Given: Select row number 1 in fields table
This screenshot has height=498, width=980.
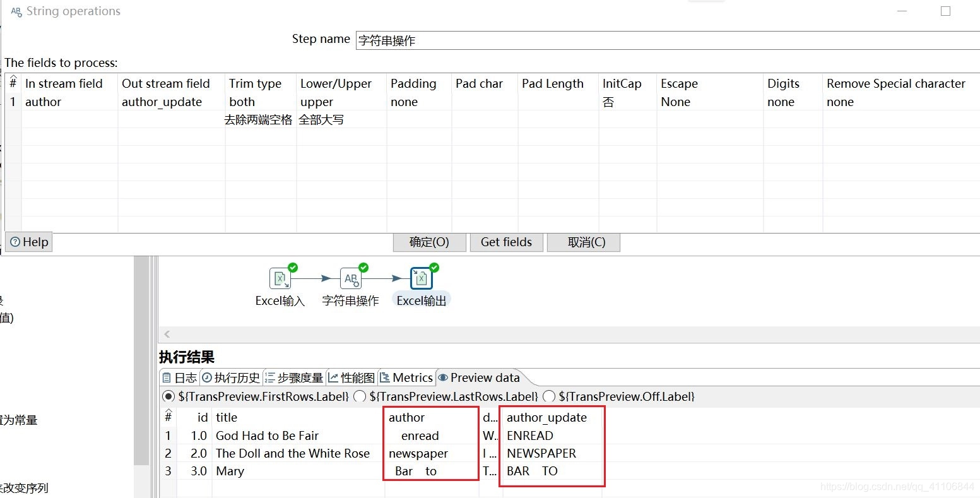Looking at the screenshot, I should coord(13,102).
